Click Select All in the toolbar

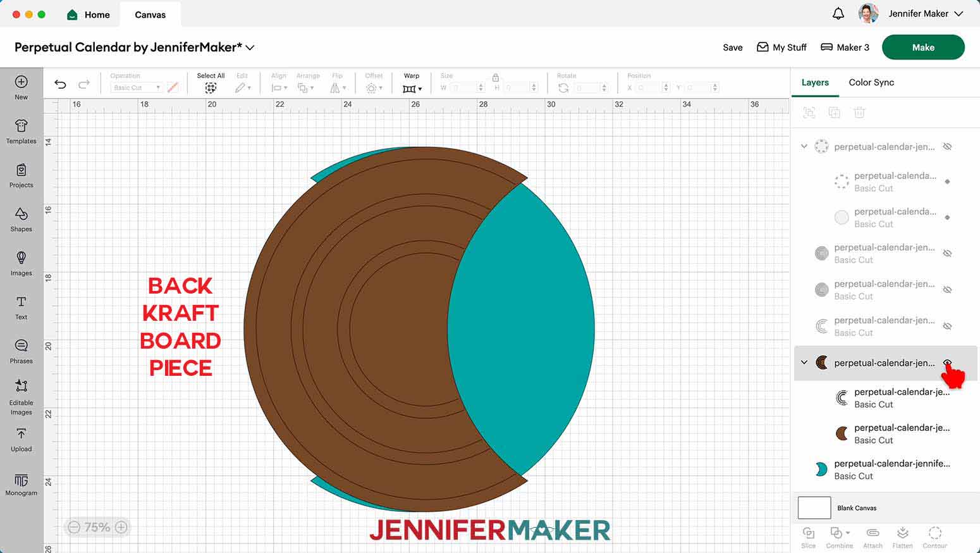pyautogui.click(x=211, y=83)
